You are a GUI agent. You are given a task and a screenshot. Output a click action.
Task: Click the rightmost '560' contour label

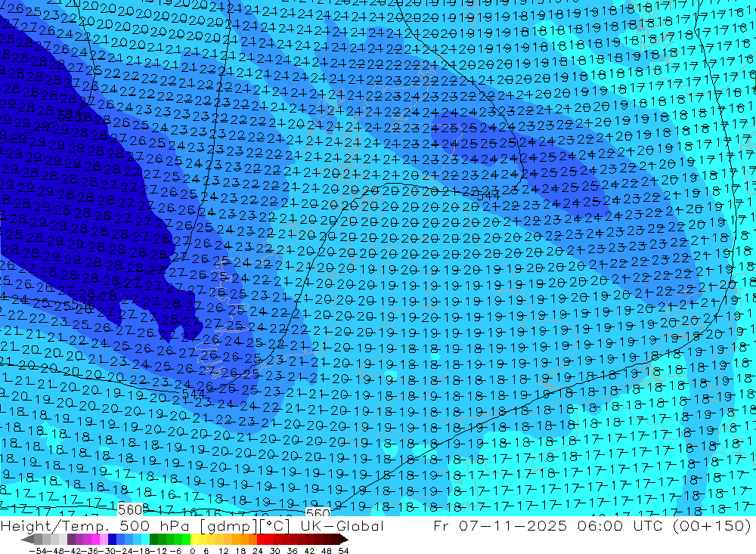click(318, 513)
